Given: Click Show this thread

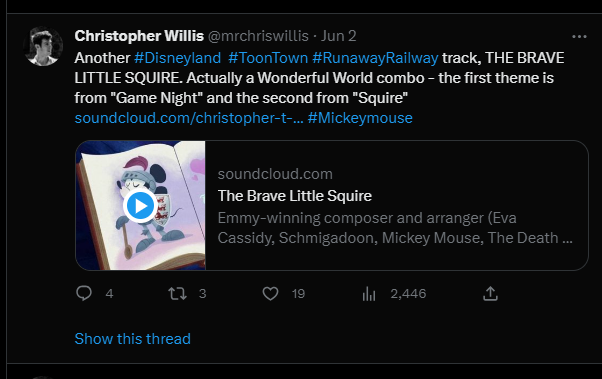Looking at the screenshot, I should [132, 339].
